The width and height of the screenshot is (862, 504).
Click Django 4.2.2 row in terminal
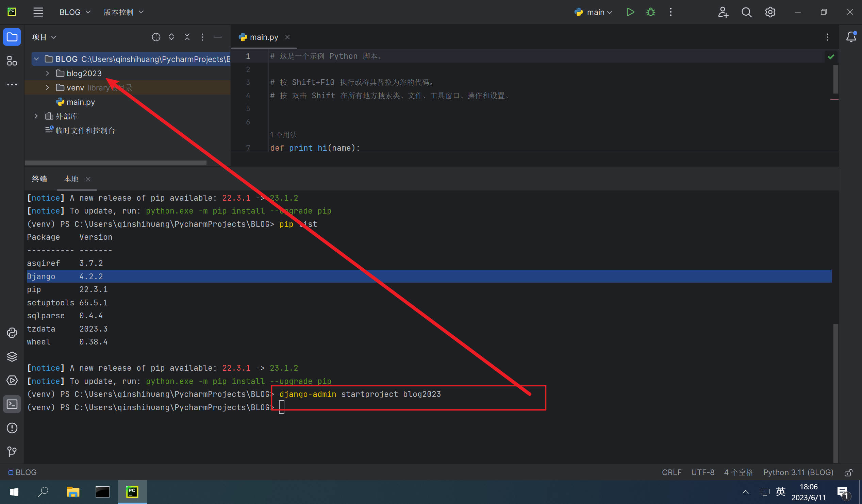click(429, 276)
